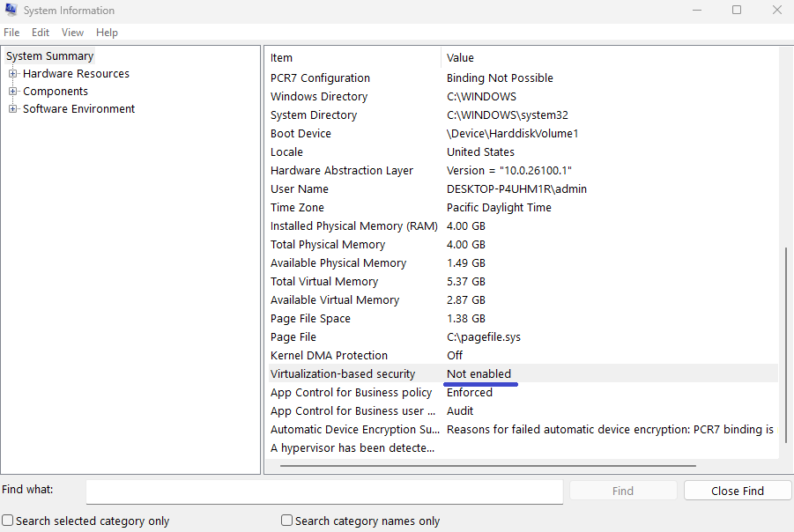Viewport: 794px width, 532px height.
Task: Expand the Software Environment tree node
Action: (13, 109)
